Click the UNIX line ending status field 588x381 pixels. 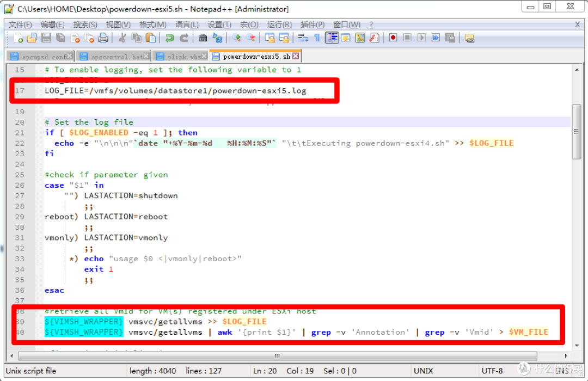click(424, 371)
